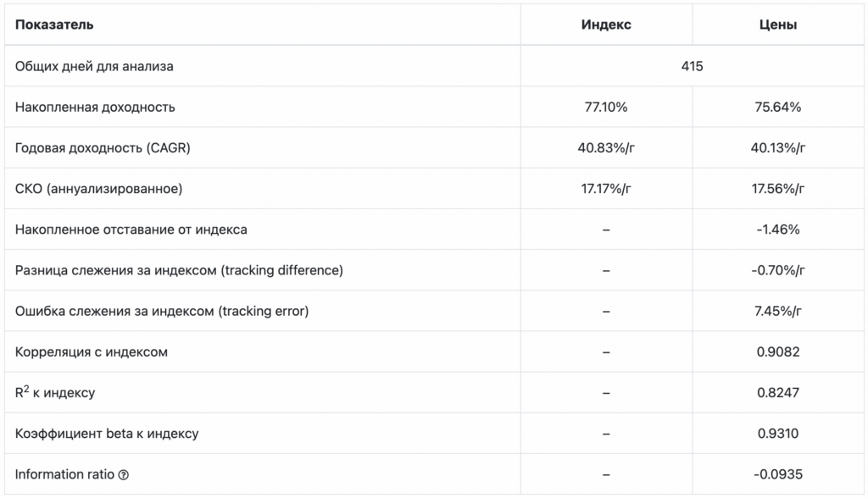This screenshot has width=868, height=498.
Task: Click the Индекс column header
Action: (x=606, y=25)
